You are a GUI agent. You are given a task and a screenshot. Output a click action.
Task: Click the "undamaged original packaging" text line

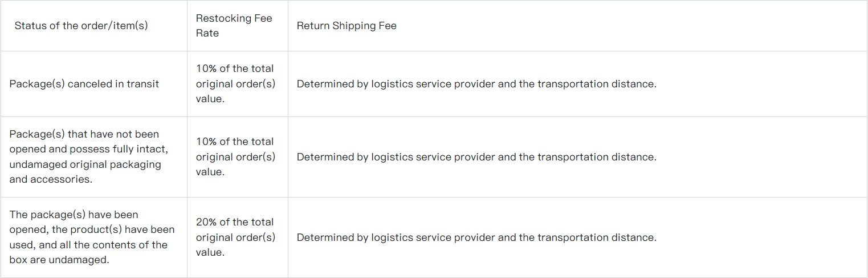click(x=85, y=164)
